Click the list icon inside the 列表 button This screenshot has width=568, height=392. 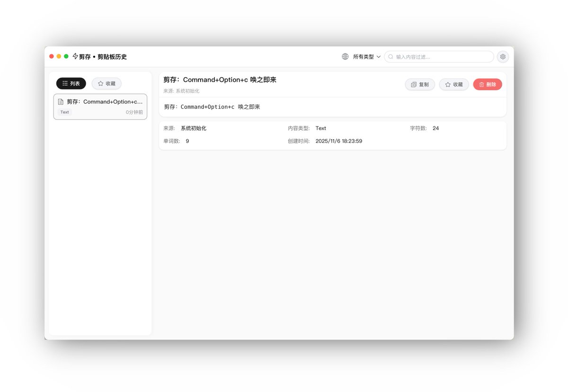(64, 83)
